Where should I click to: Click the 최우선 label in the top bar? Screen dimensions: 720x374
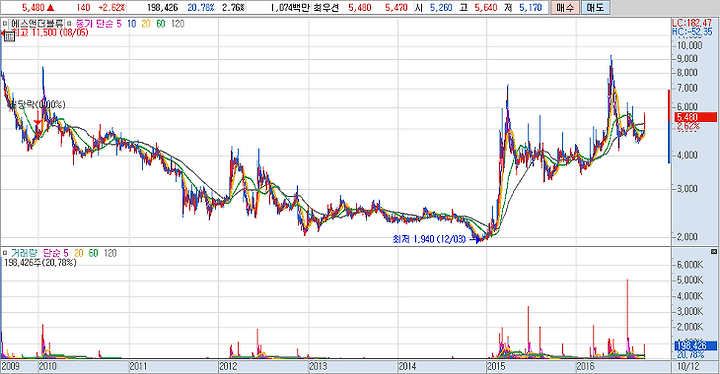coord(326,8)
